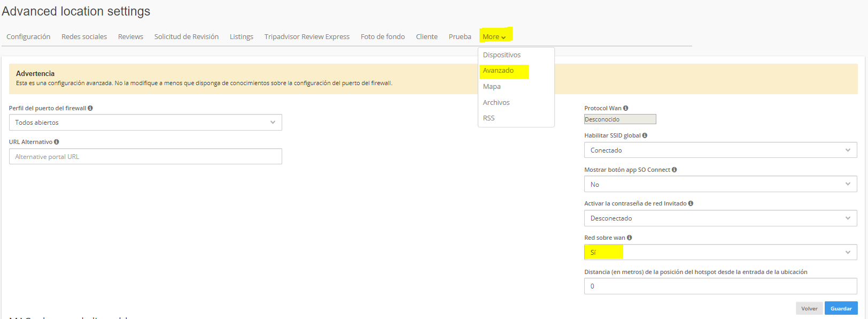Click the hotspot distance input field
Viewport: 868px width, 319px height.
tap(720, 286)
